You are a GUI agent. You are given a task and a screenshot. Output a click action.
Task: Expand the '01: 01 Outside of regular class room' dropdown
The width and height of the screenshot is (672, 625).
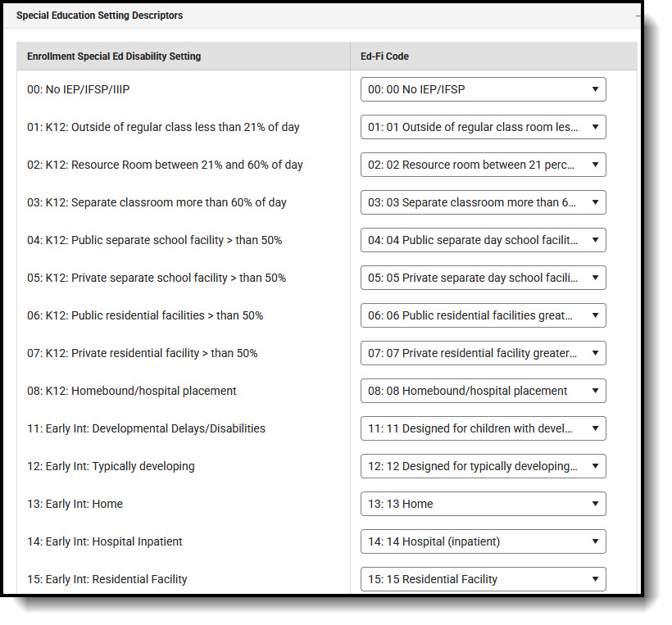pyautogui.click(x=483, y=127)
